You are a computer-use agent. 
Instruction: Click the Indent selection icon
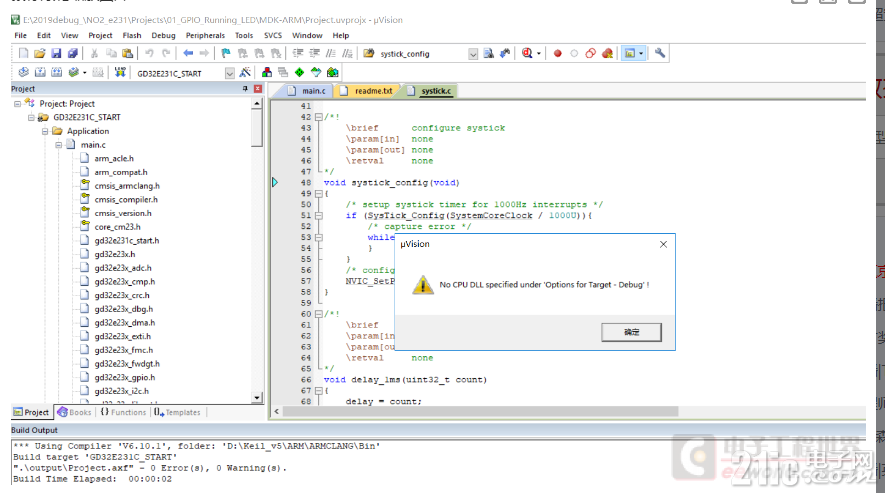click(298, 54)
